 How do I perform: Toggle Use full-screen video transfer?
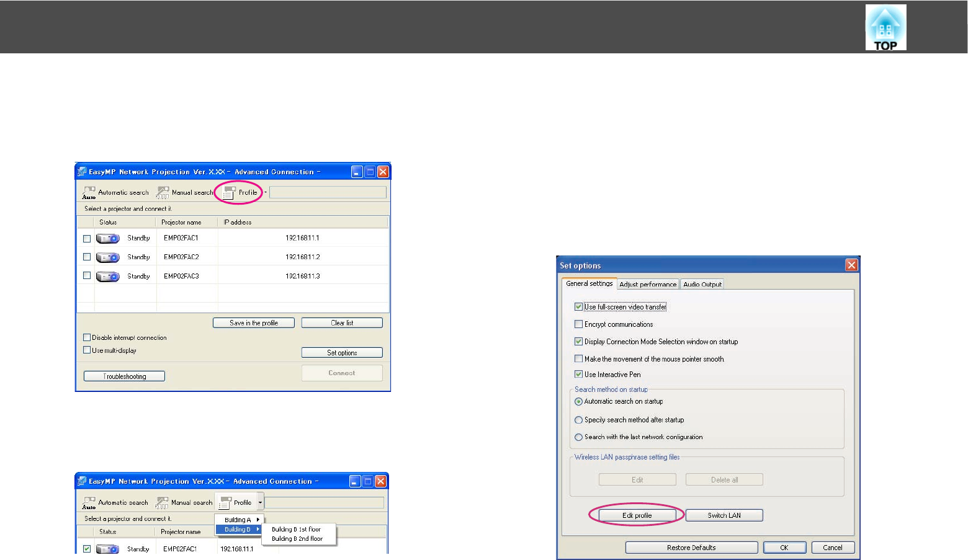(x=578, y=306)
